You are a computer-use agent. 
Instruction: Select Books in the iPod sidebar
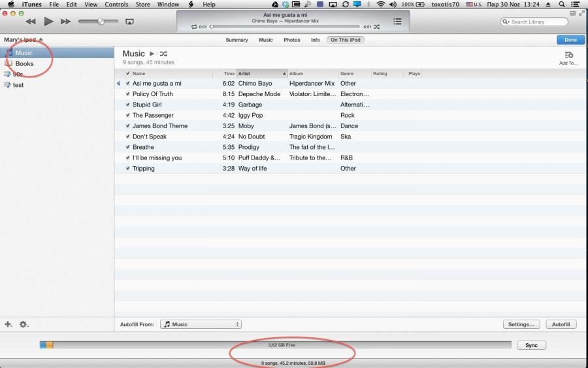tap(57, 63)
